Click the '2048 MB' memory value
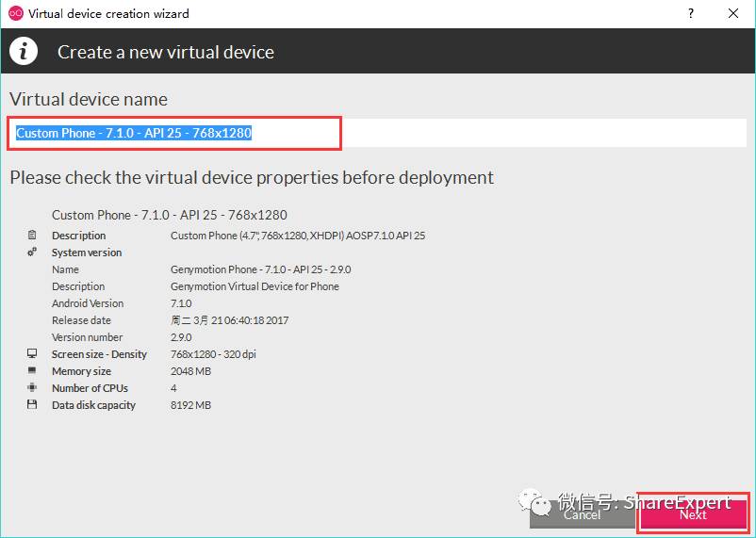756x538 pixels. click(191, 371)
